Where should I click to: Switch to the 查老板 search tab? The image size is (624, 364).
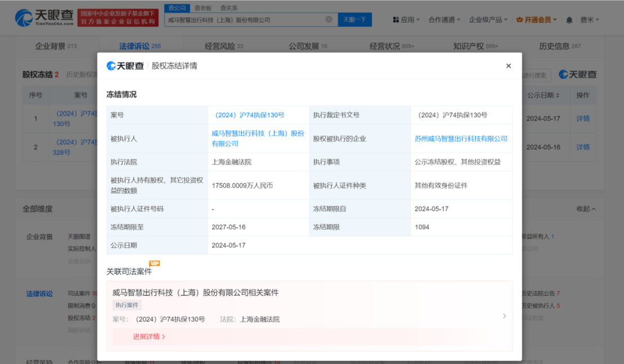point(203,8)
